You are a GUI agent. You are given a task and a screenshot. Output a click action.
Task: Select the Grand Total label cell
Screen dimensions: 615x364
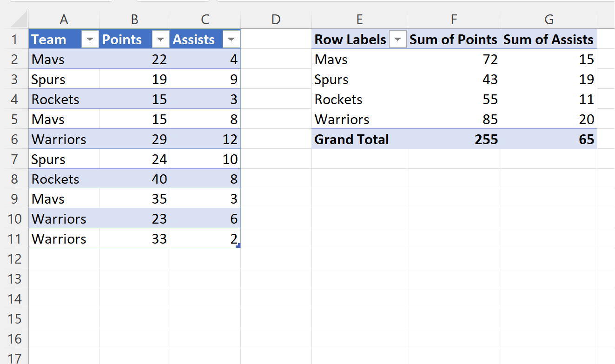point(359,139)
